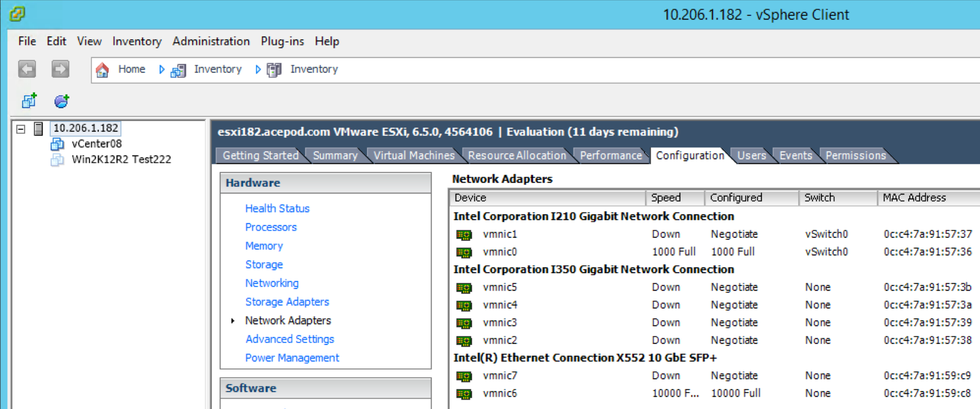Image resolution: width=980 pixels, height=409 pixels.
Task: Switch to the Getting Started tab
Action: 260,155
